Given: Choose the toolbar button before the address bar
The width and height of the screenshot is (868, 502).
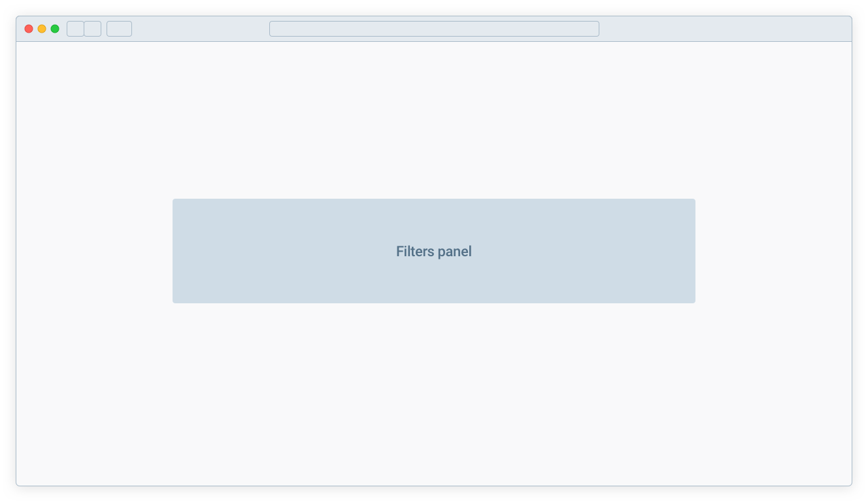Looking at the screenshot, I should pyautogui.click(x=119, y=29).
